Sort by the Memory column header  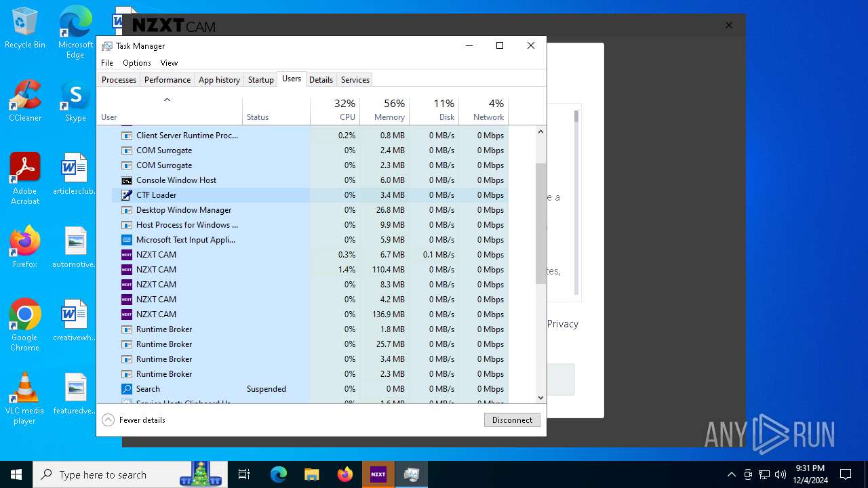[384, 111]
